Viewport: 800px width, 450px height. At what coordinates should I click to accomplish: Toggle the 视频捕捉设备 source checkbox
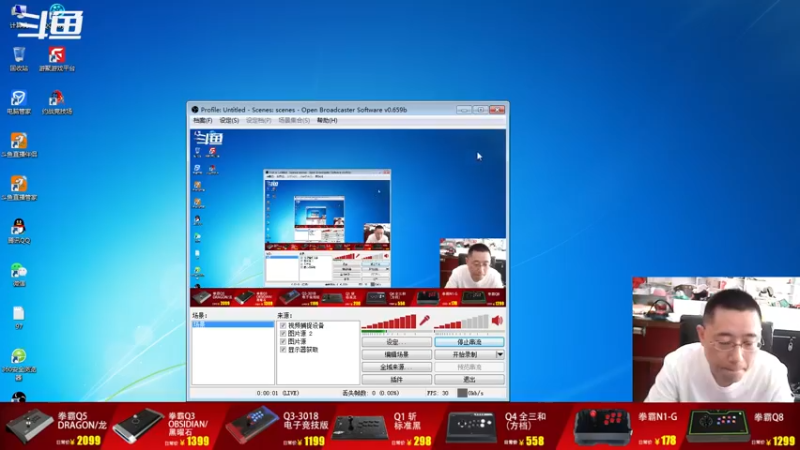[x=283, y=326]
